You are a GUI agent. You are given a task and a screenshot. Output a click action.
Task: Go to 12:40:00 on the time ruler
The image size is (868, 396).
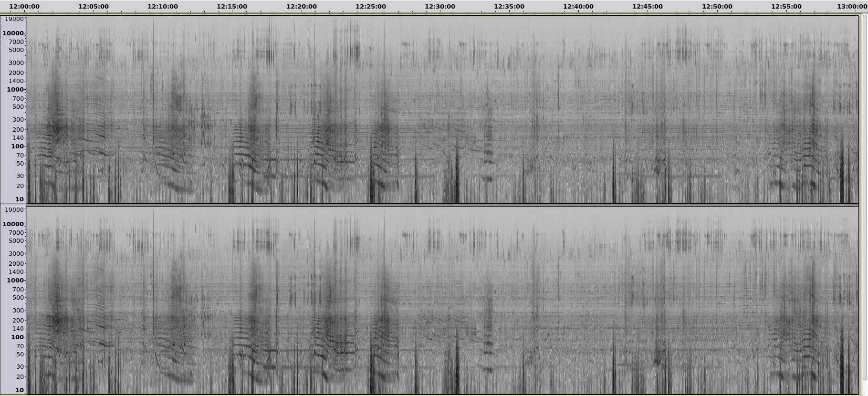tap(578, 7)
